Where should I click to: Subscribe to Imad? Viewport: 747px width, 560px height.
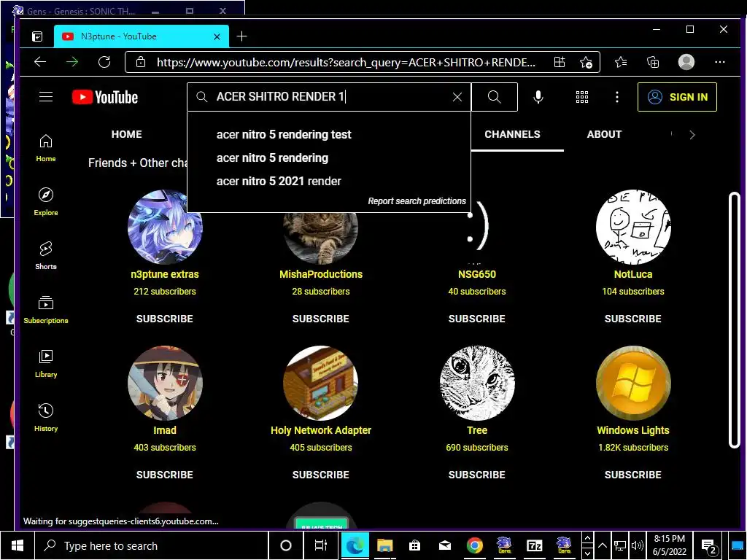[x=165, y=475]
